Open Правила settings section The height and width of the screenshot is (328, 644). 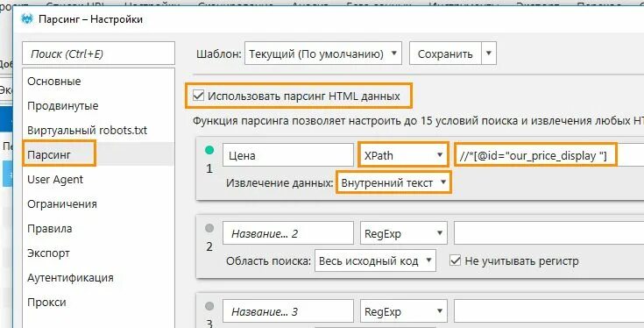(98, 229)
